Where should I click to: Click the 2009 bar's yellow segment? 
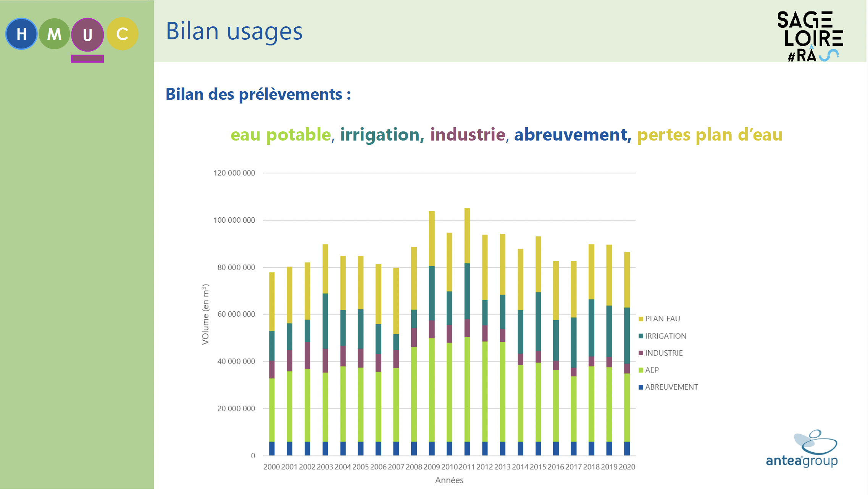pyautogui.click(x=432, y=239)
